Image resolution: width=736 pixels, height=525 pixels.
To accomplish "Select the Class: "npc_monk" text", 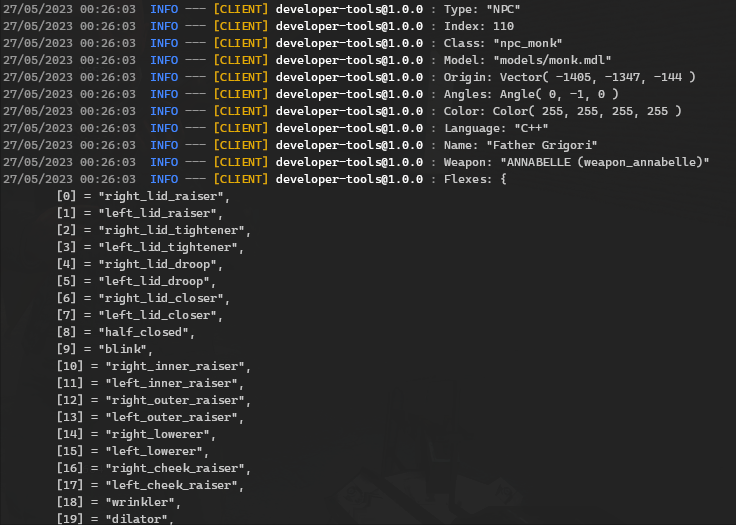I will [503, 43].
